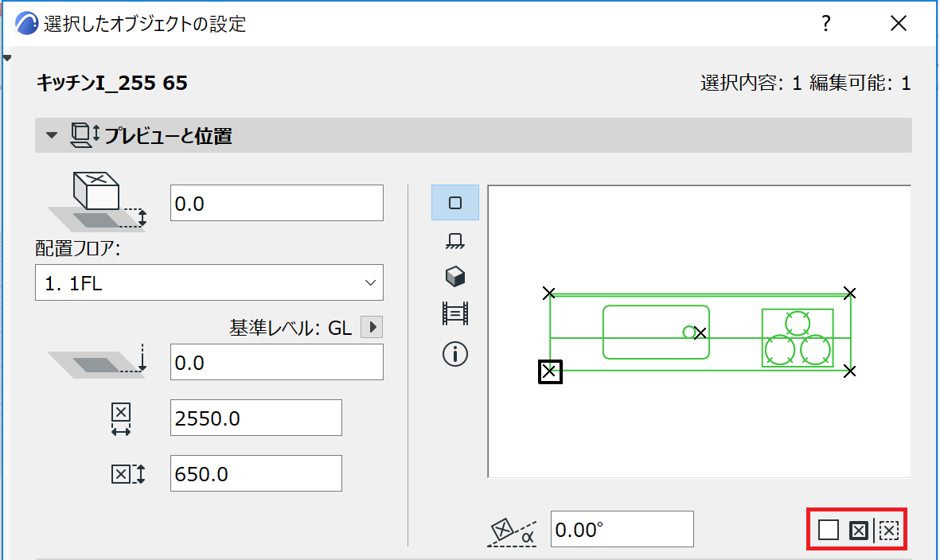Click the 650.0 depth input field
This screenshot has width=940, height=560.
coord(256,473)
